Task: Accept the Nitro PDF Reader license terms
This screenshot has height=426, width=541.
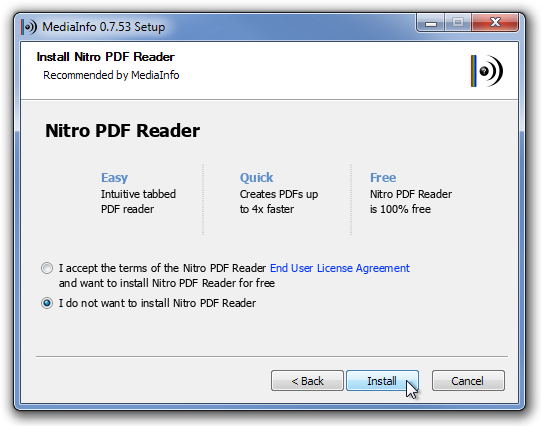Action: point(47,268)
